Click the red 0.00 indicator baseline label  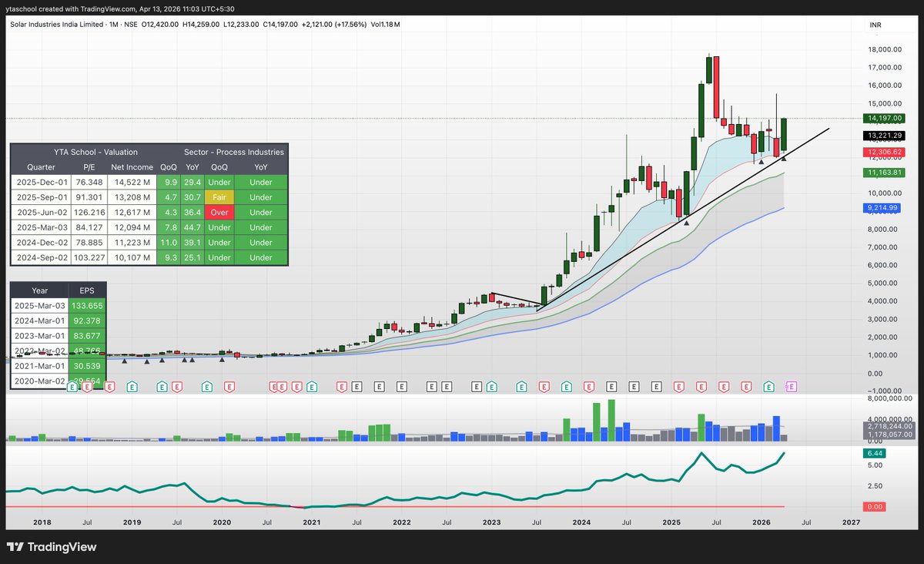[x=874, y=507]
